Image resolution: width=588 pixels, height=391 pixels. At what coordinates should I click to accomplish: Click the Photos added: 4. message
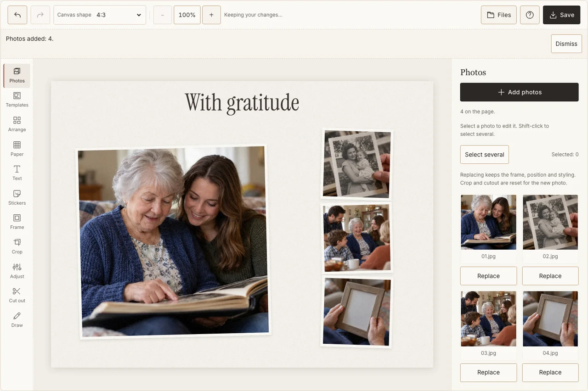pyautogui.click(x=30, y=39)
